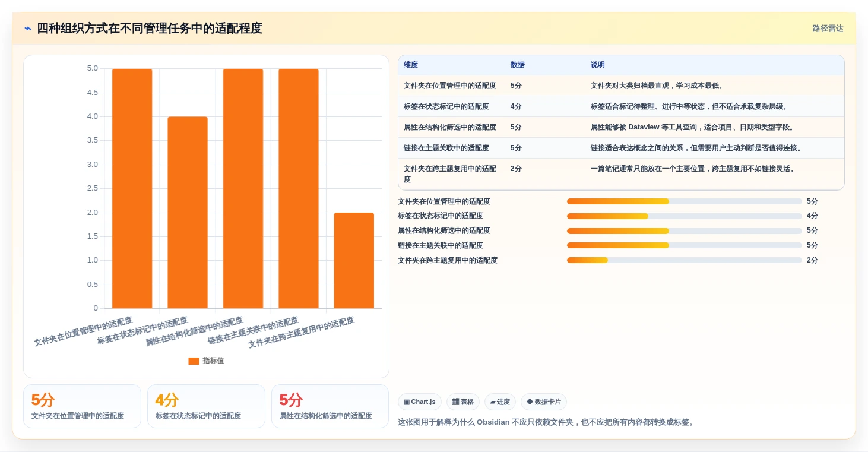Click progress list label 链接在主题关联中的适配度
This screenshot has height=452, width=868.
441,245
